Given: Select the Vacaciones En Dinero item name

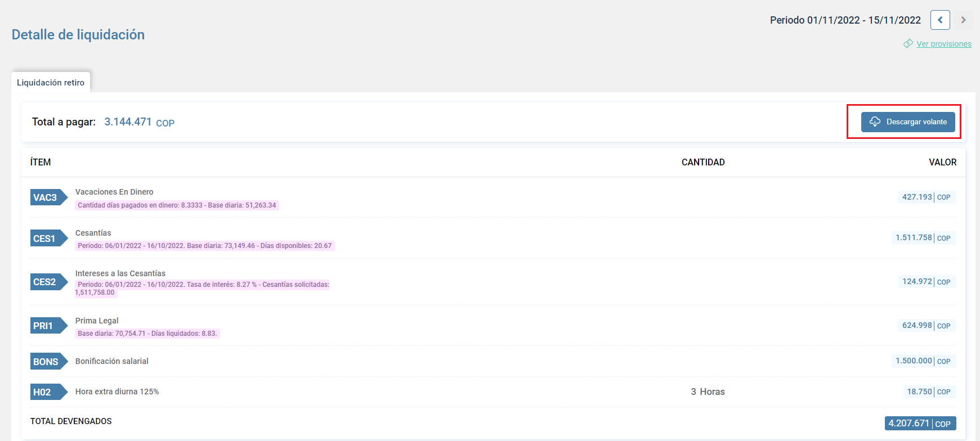Looking at the screenshot, I should [114, 192].
